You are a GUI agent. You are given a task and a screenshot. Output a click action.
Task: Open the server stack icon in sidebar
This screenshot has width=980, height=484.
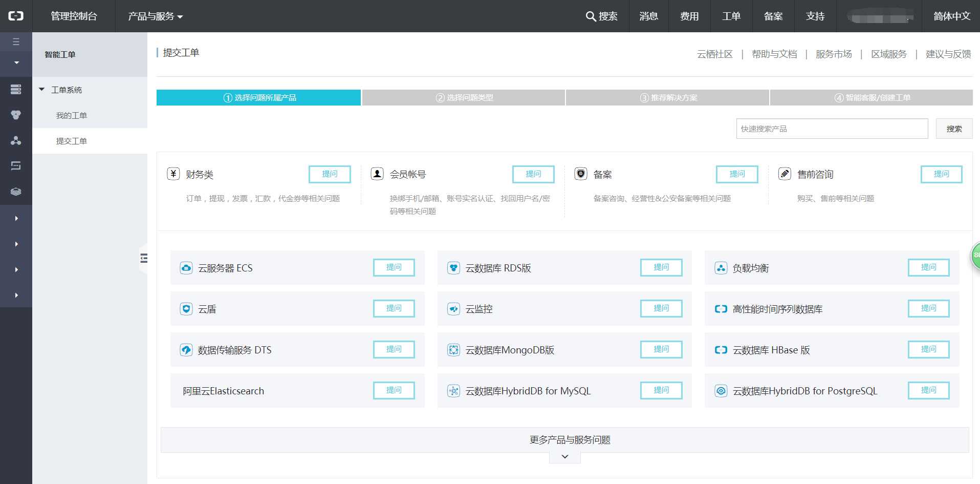pyautogui.click(x=16, y=90)
